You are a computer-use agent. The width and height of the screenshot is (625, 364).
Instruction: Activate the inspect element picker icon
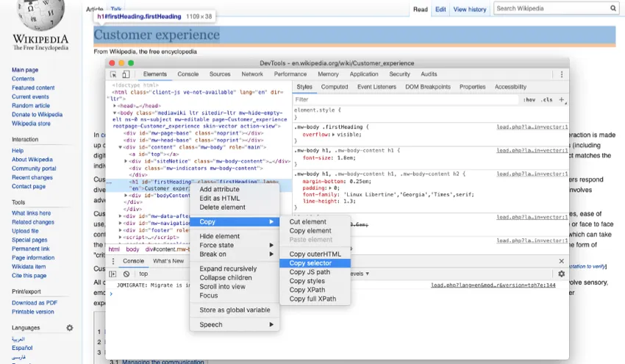114,74
